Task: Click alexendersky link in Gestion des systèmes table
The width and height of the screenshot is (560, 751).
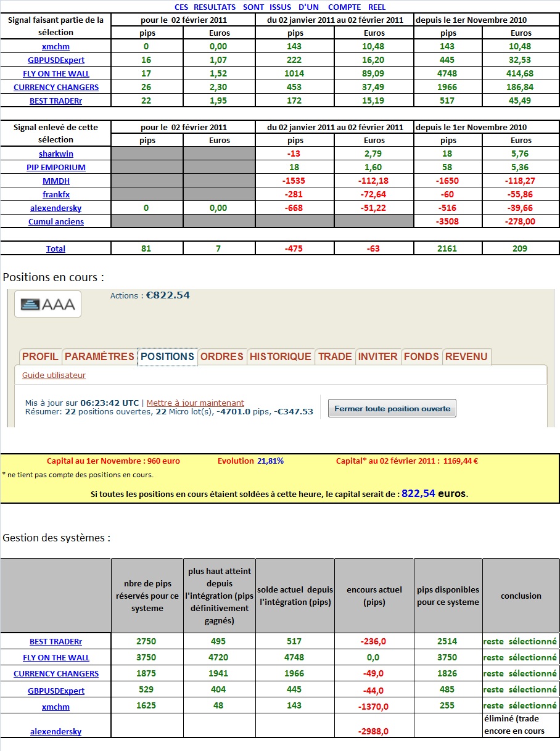Action: (x=56, y=731)
